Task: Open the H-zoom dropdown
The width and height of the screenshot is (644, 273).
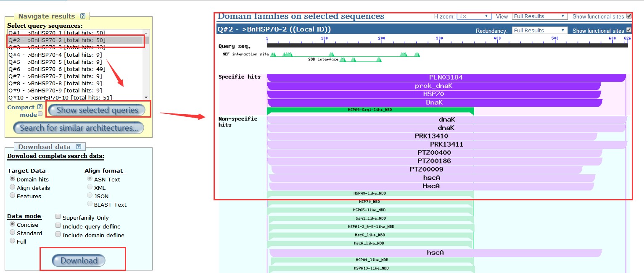Action: point(474,16)
